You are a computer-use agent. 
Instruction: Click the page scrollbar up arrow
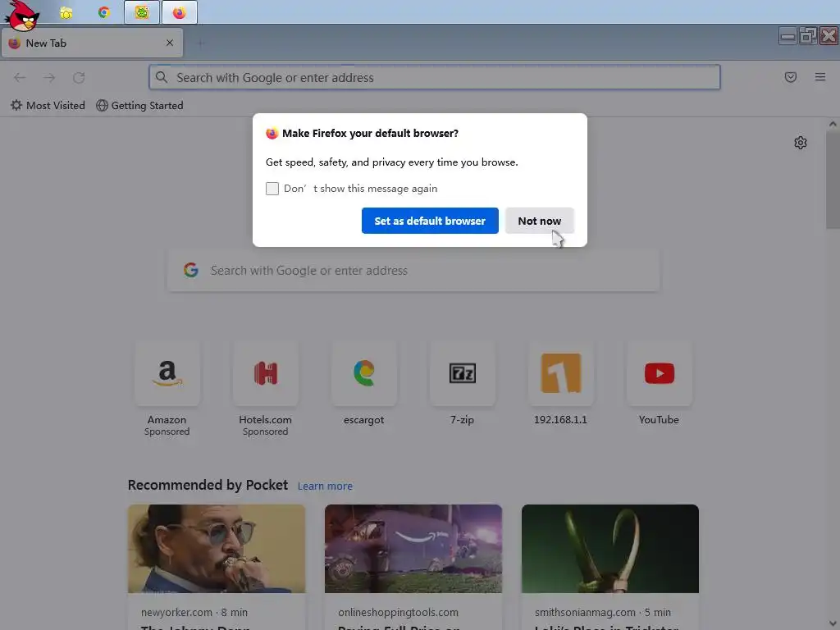(x=833, y=124)
